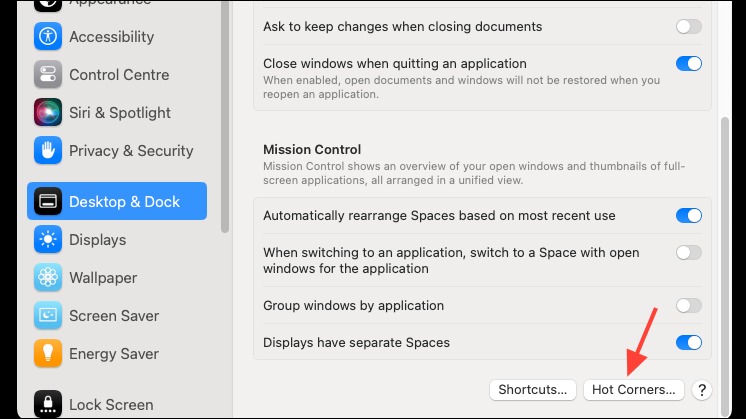The width and height of the screenshot is (746, 419).
Task: Select the Control Centre sidebar icon
Action: point(48,74)
